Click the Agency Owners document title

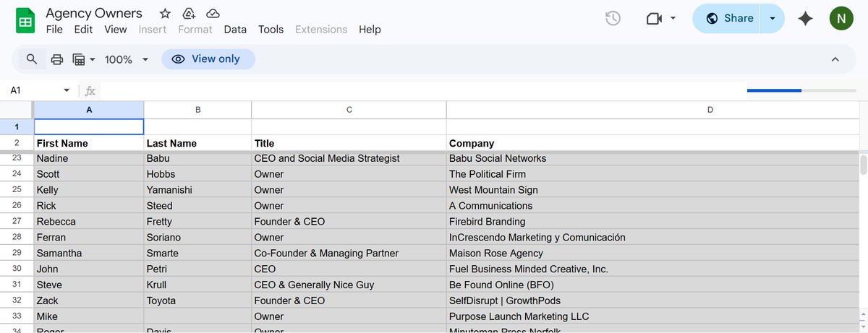click(x=94, y=13)
